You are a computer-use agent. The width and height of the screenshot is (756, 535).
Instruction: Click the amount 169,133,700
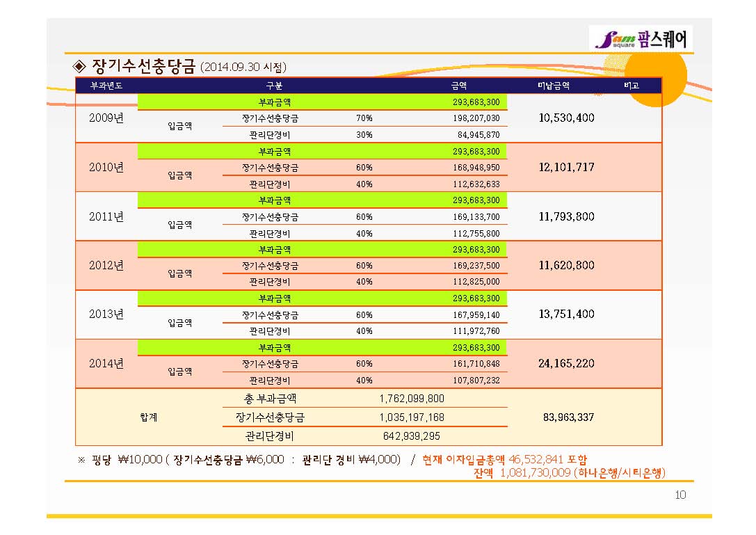pyautogui.click(x=476, y=216)
